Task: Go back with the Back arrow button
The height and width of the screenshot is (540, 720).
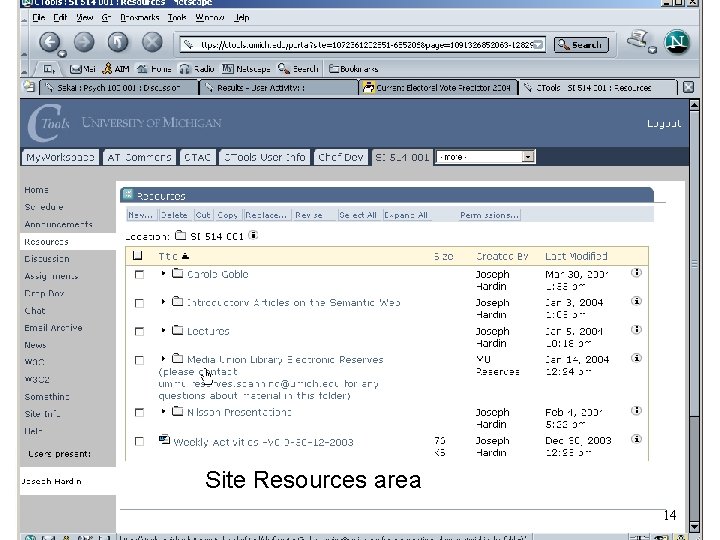Action: pos(50,42)
